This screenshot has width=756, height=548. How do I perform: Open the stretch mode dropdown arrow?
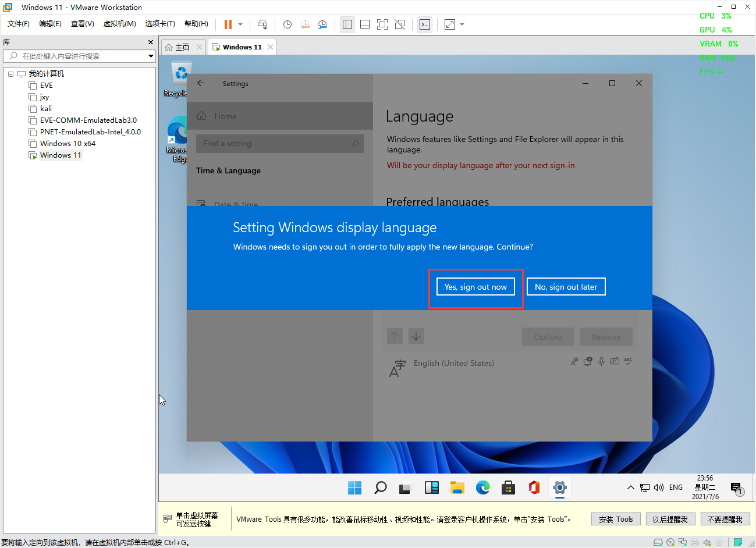[x=462, y=24]
